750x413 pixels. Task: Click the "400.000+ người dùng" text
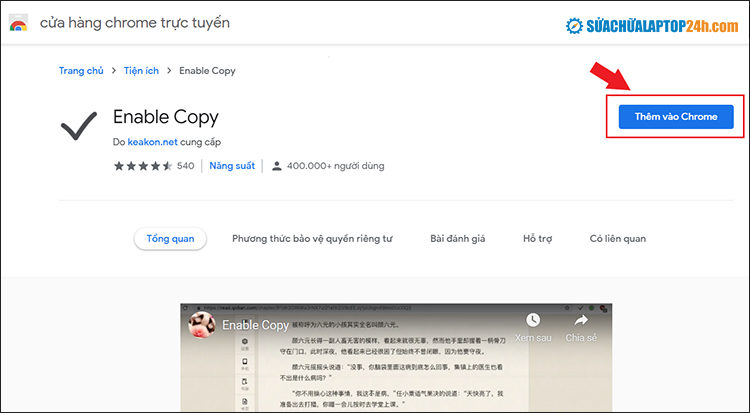coord(335,166)
